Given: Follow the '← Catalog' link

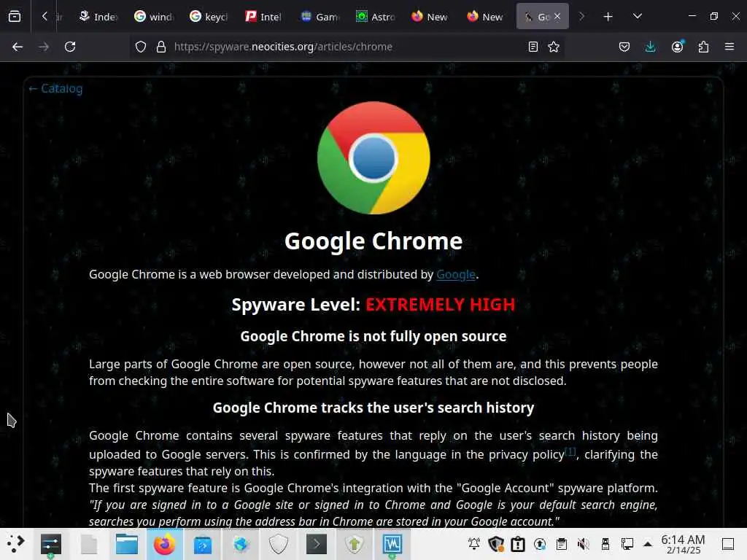Looking at the screenshot, I should 55,88.
